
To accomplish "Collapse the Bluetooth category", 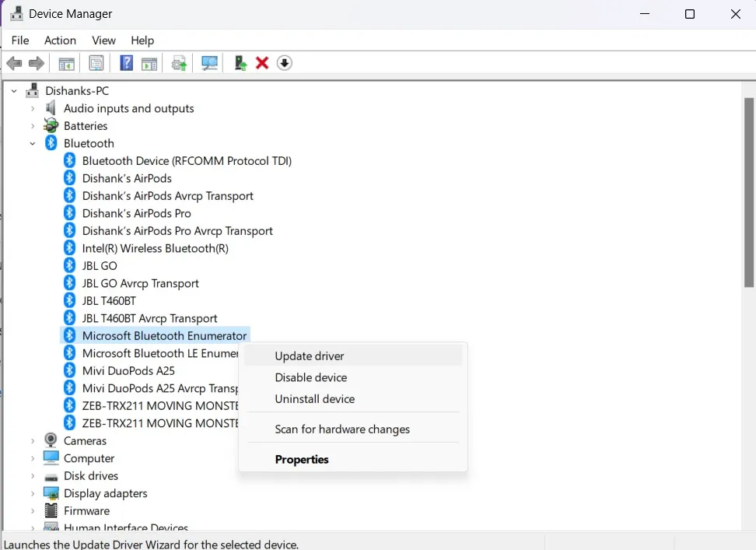I will pyautogui.click(x=33, y=143).
